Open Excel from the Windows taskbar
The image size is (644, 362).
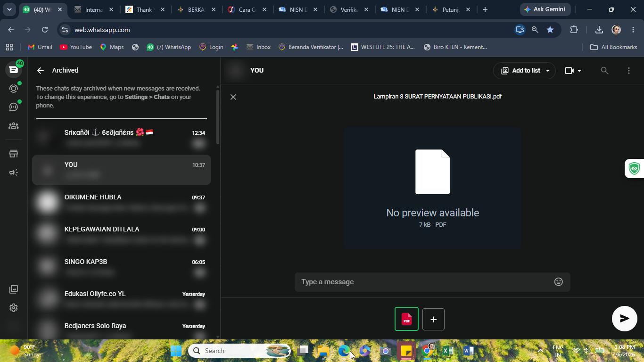pyautogui.click(x=448, y=351)
